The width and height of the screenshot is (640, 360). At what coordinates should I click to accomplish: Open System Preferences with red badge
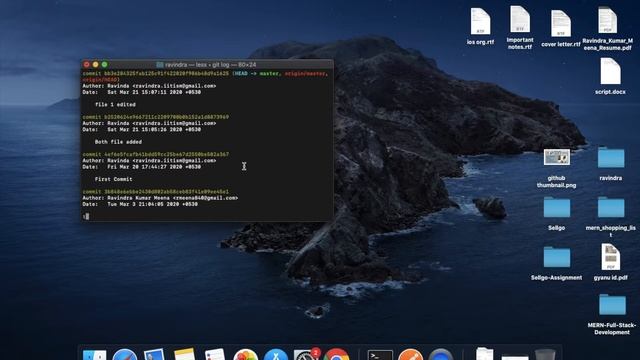point(306,354)
